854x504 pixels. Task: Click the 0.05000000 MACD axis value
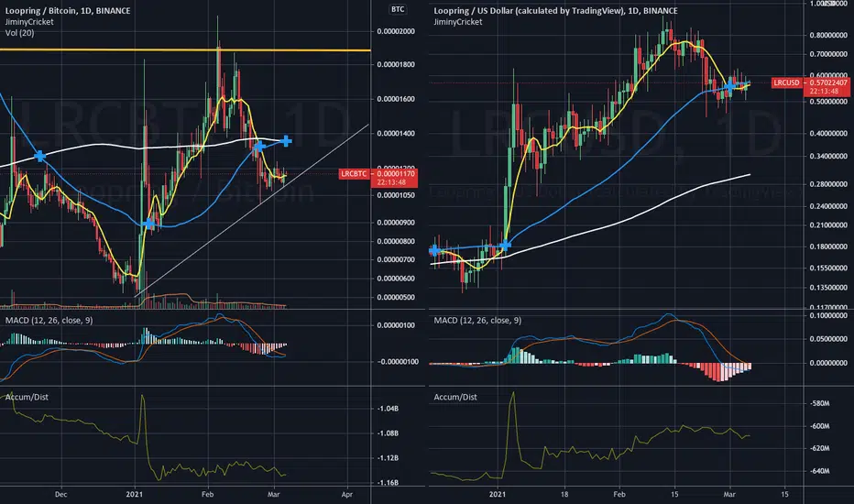coord(828,339)
